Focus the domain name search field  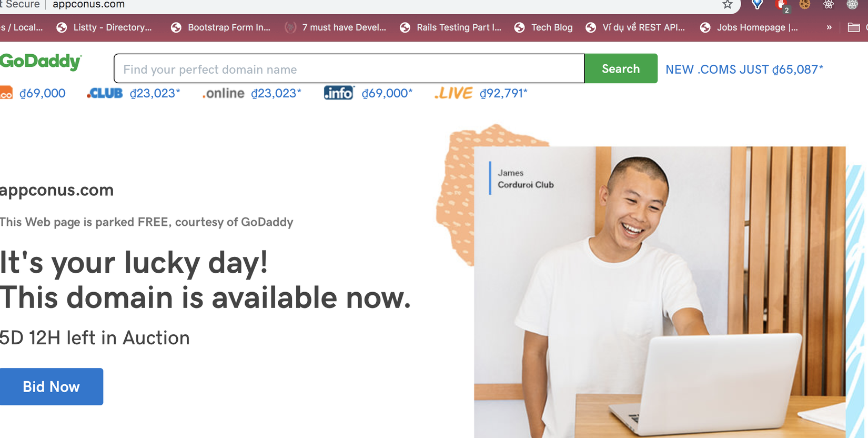pyautogui.click(x=349, y=68)
